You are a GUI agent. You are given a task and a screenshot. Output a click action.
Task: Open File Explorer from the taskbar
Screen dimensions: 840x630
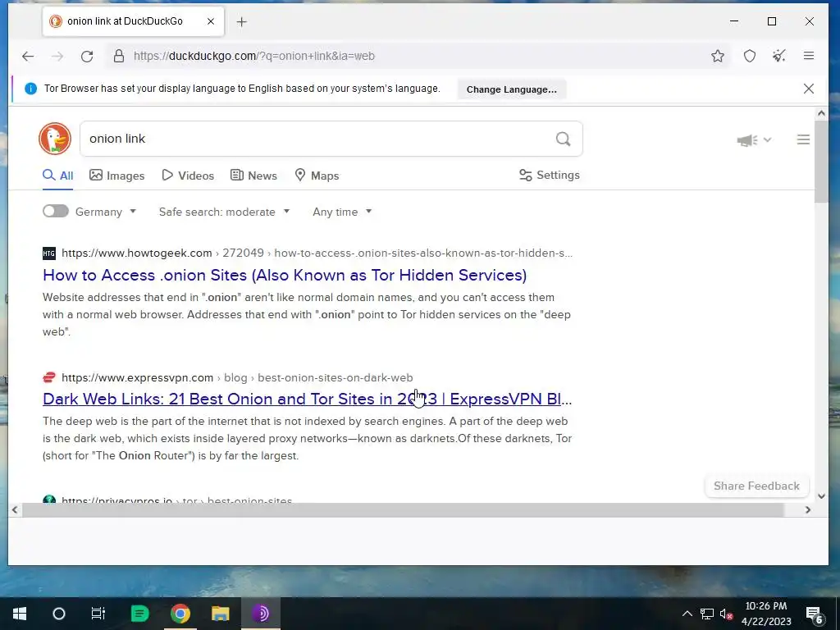coord(220,614)
